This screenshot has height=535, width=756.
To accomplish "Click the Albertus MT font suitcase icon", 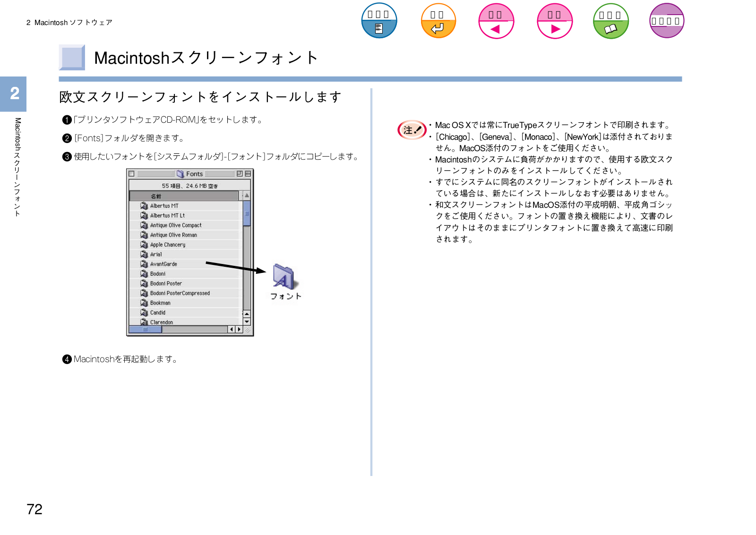I will click(x=144, y=206).
